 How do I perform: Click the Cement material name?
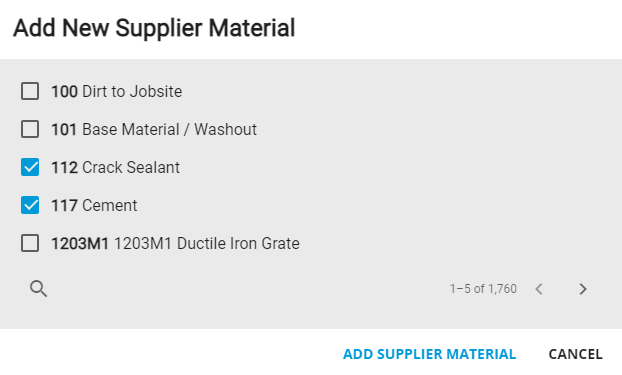pyautogui.click(x=110, y=206)
